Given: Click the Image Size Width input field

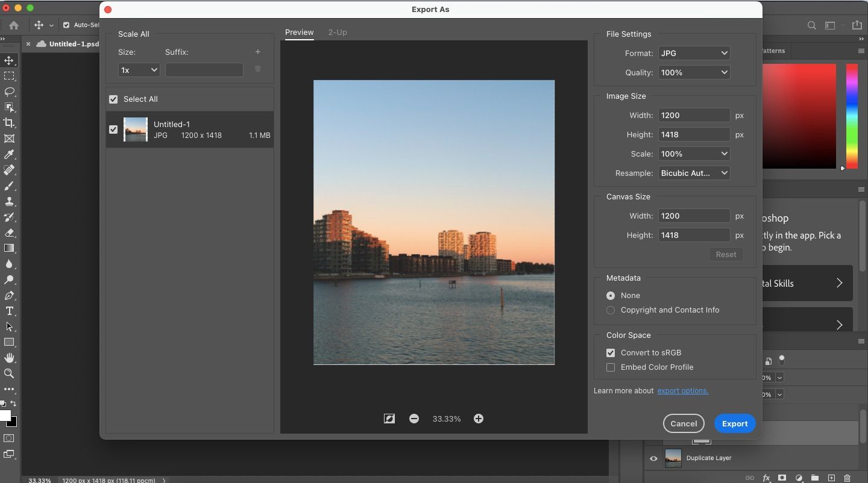Looking at the screenshot, I should (694, 115).
